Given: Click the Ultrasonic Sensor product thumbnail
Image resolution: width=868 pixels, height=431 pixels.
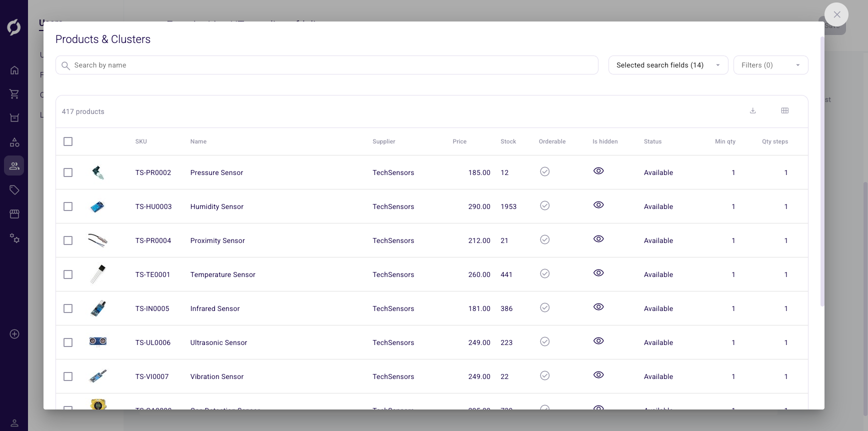Looking at the screenshot, I should (98, 341).
